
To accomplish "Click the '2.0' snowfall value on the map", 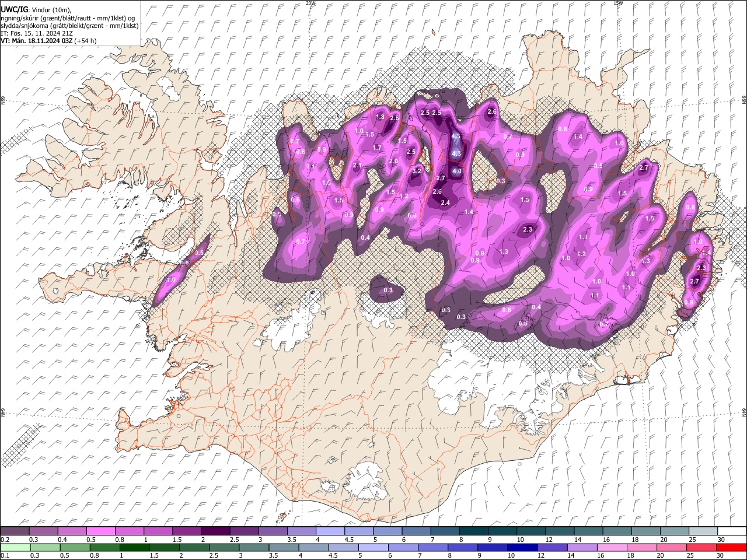I will [393, 161].
